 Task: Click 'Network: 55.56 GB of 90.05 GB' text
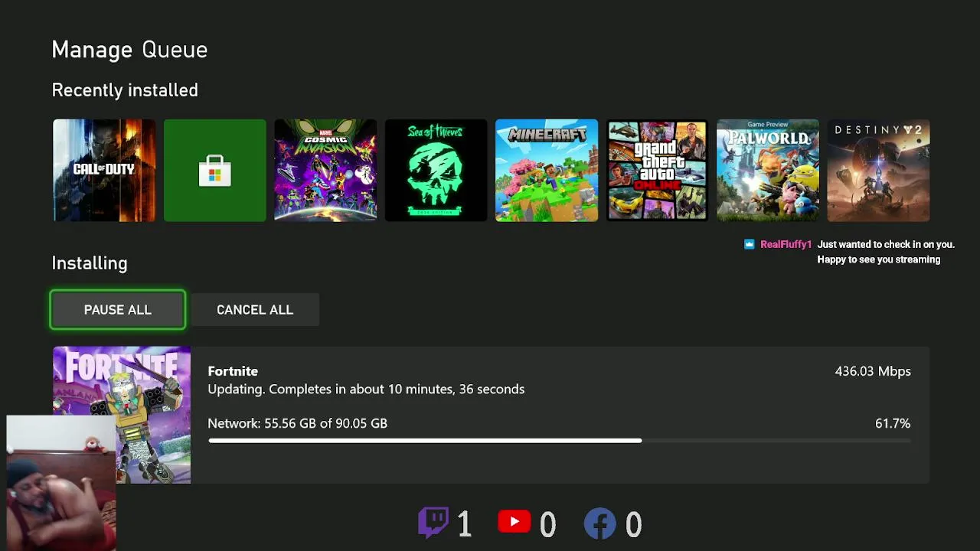click(x=298, y=423)
